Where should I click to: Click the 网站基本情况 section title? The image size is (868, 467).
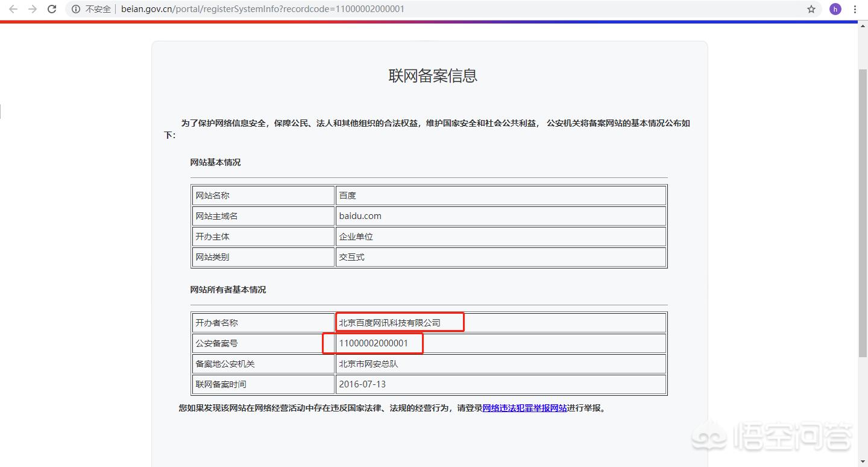tap(215, 162)
